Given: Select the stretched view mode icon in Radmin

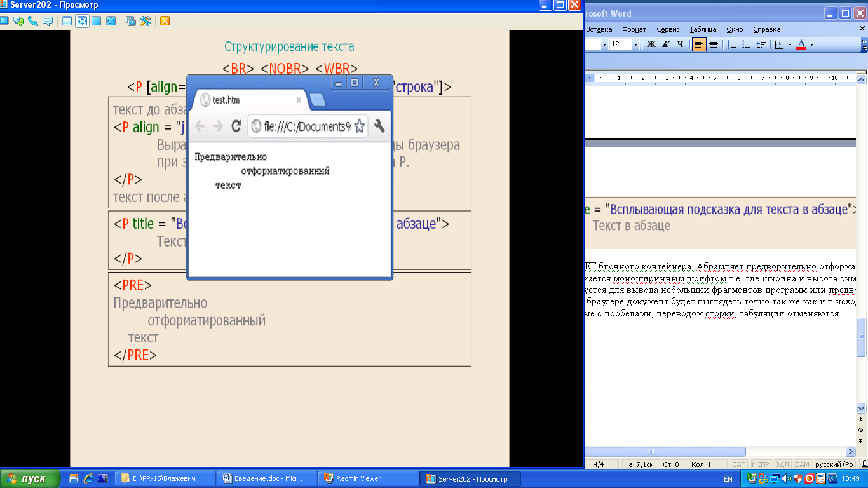Looking at the screenshot, I should coord(82,21).
